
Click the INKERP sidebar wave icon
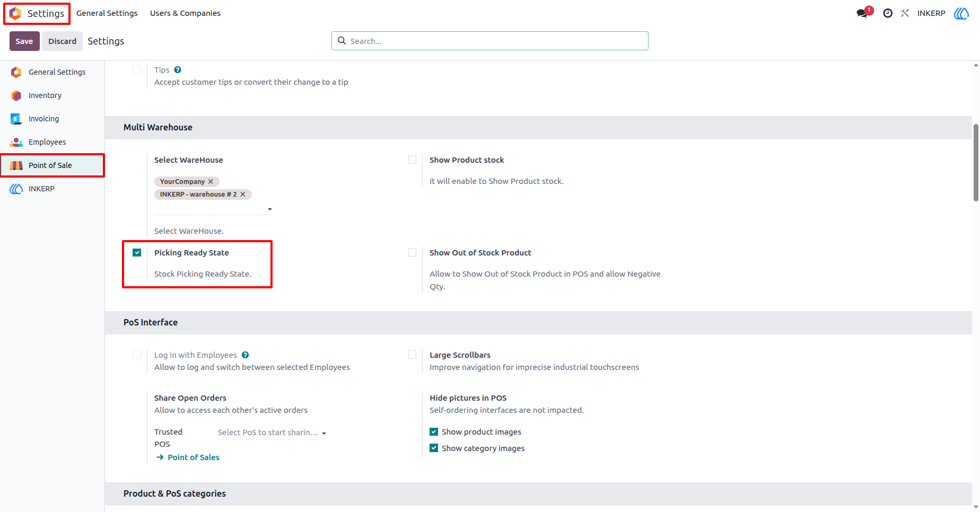(x=16, y=189)
